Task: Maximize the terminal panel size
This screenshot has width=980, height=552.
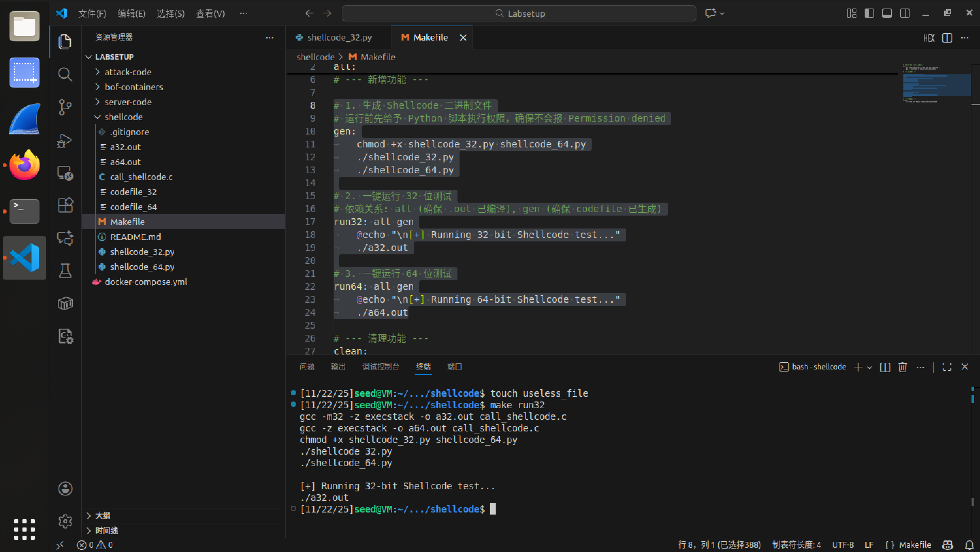Action: click(x=947, y=367)
